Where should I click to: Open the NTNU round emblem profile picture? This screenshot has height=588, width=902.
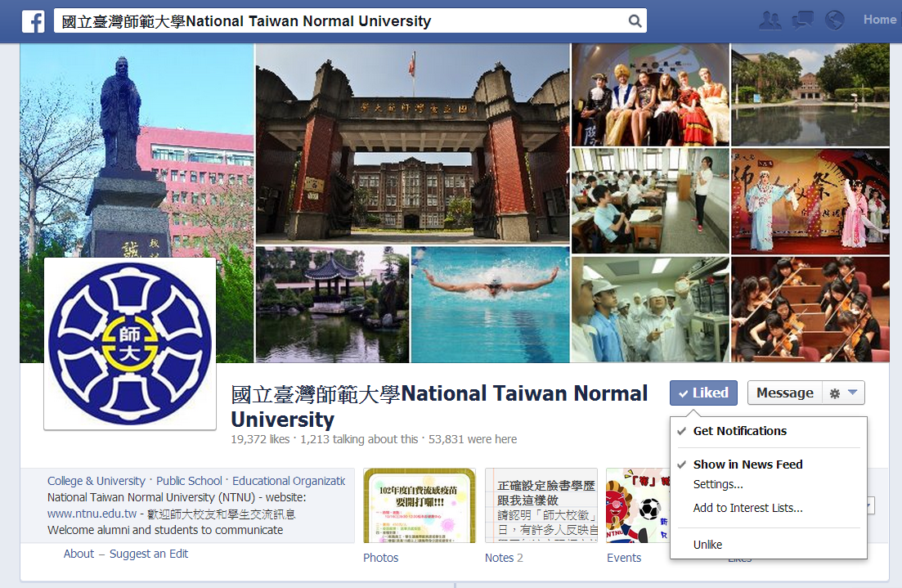pyautogui.click(x=130, y=343)
